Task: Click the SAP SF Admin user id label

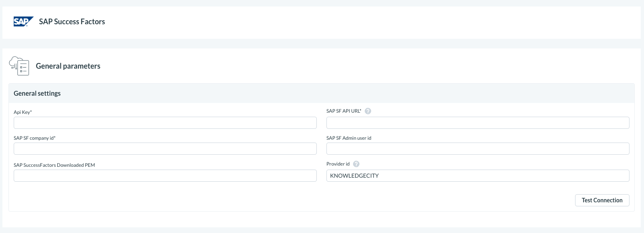Action: coord(349,138)
